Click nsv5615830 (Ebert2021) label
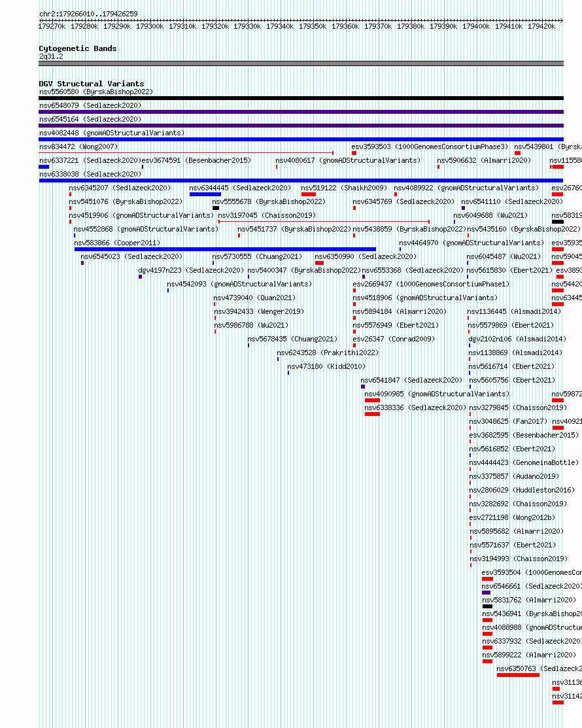 509,270
